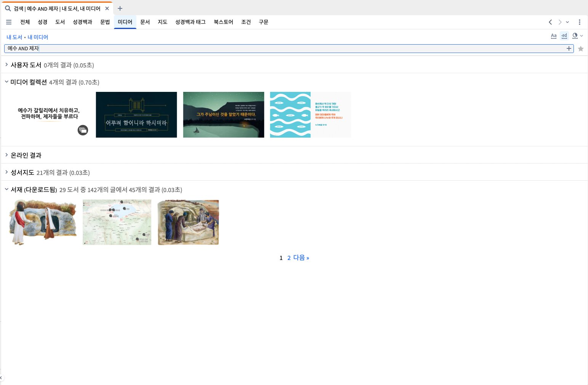588x385 pixels.
Task: Select the 조건 search tab
Action: (246, 22)
